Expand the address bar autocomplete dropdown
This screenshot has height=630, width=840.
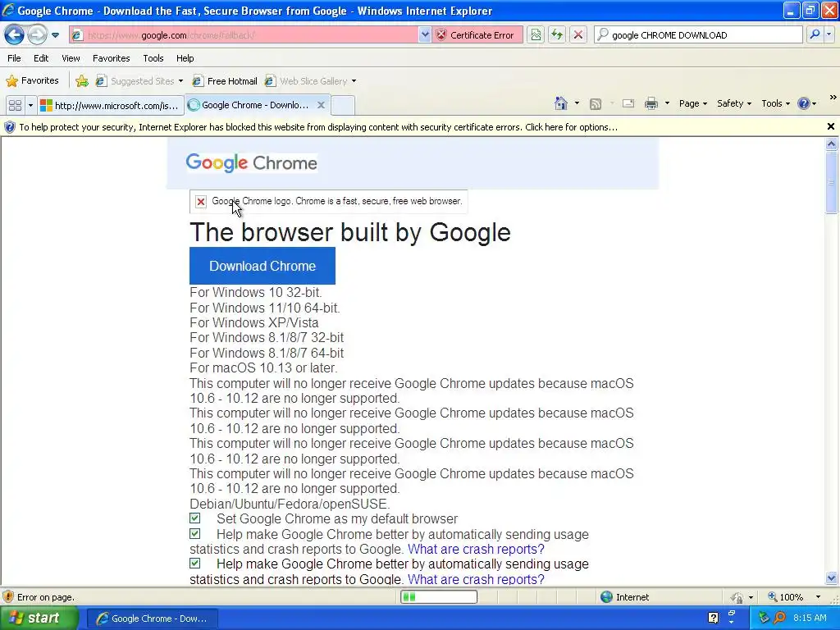(x=425, y=35)
